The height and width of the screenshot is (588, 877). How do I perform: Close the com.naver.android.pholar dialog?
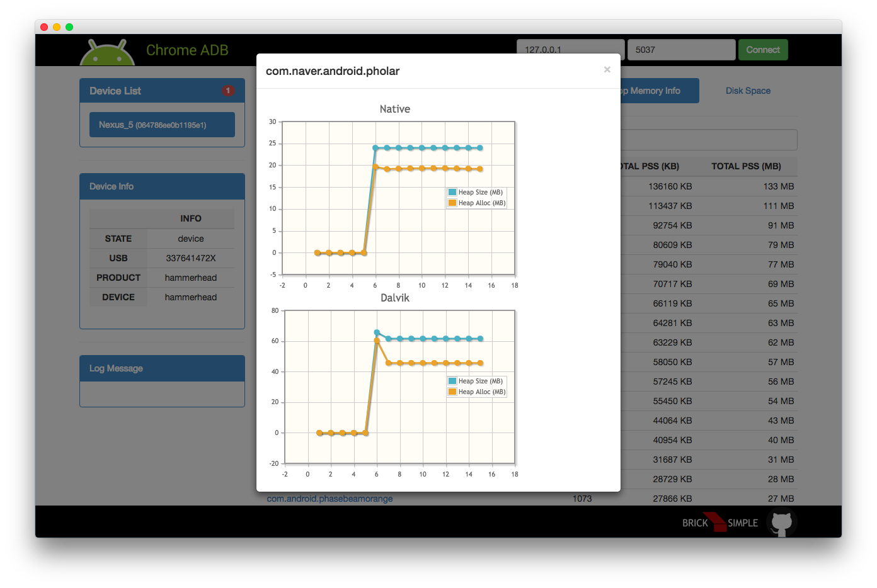607,70
